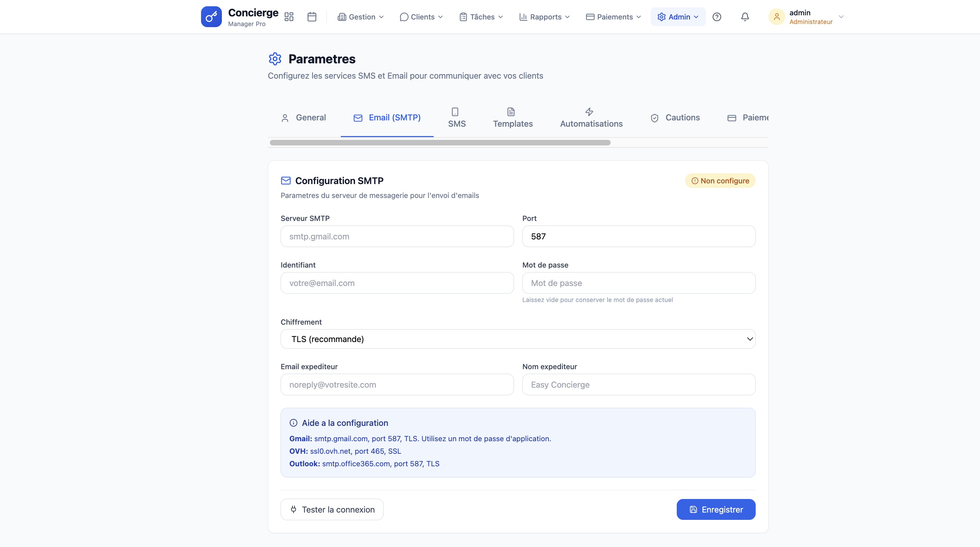Click the notification bell icon

pyautogui.click(x=745, y=16)
